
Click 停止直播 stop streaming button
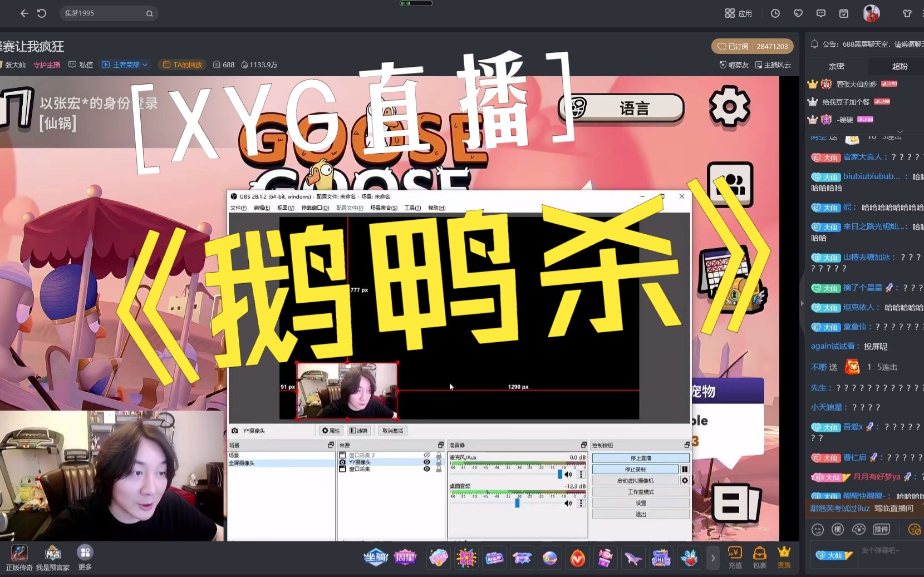point(641,458)
